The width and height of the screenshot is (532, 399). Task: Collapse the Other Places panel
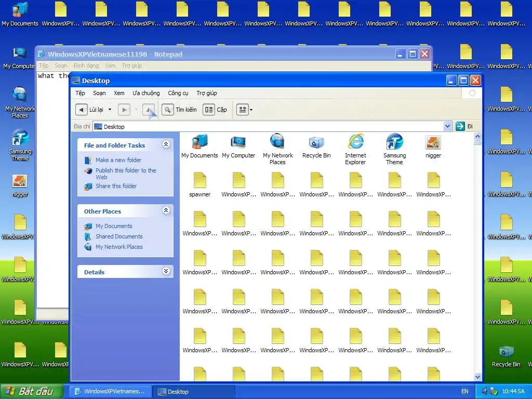(x=166, y=210)
